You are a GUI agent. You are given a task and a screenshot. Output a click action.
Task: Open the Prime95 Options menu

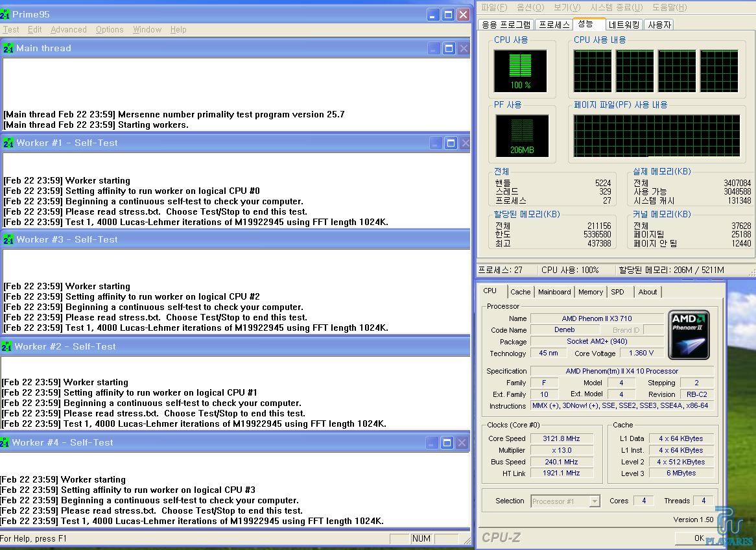[110, 30]
